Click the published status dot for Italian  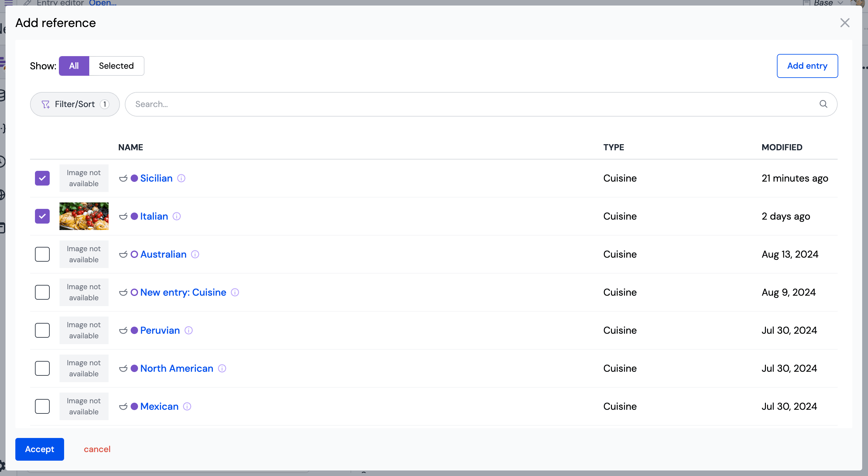tap(134, 216)
